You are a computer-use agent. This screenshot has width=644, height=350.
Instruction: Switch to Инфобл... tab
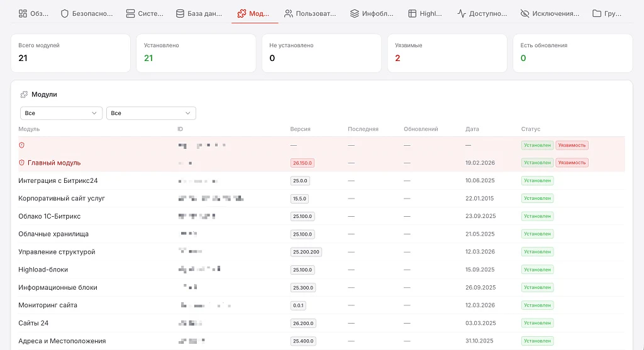click(372, 14)
